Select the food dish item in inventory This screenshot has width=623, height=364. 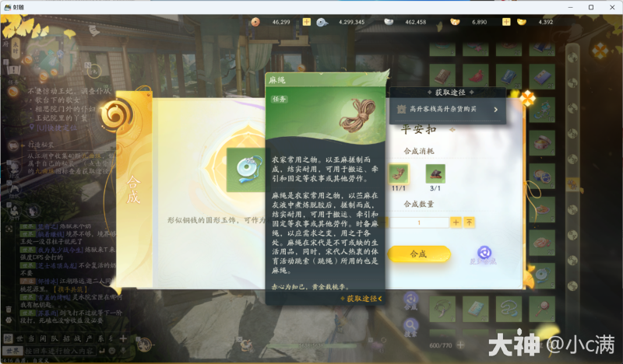point(542,208)
